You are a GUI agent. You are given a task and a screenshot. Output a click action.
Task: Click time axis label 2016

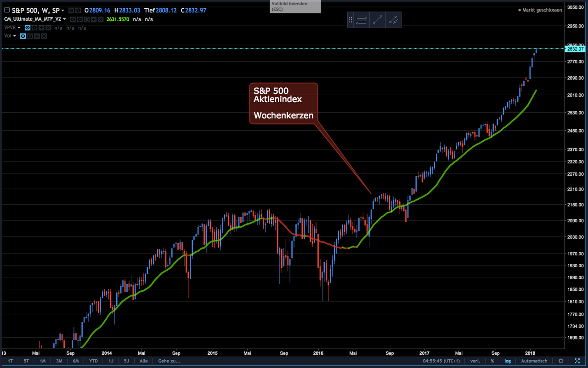point(318,353)
